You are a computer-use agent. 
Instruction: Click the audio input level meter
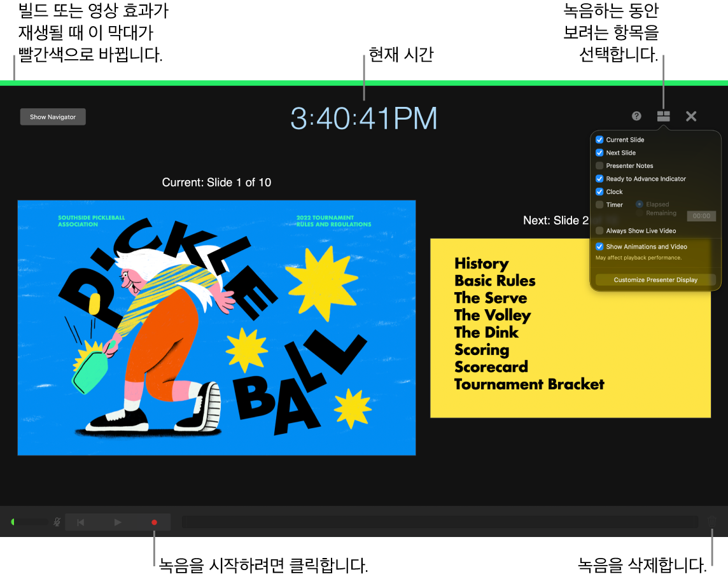tap(29, 522)
